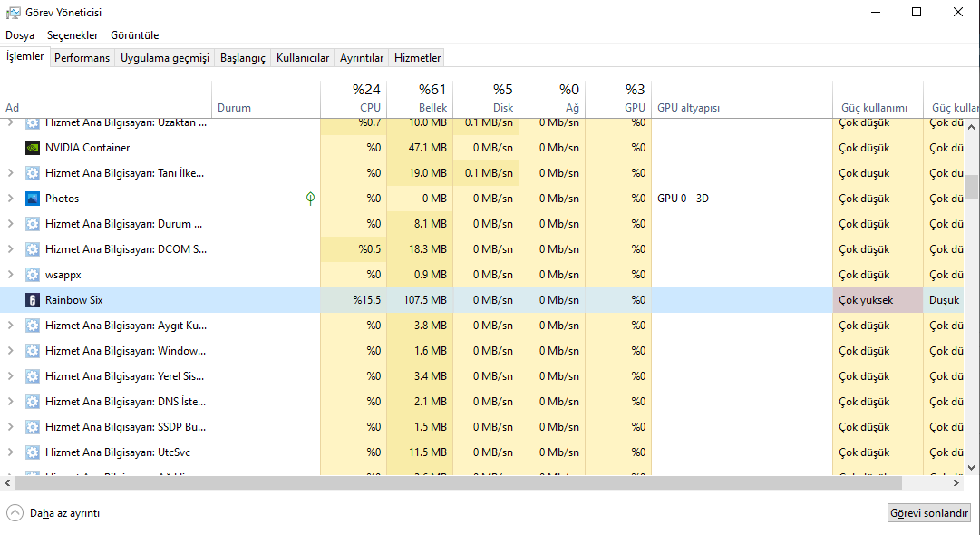Image resolution: width=980 pixels, height=535 pixels.
Task: Switch to the Performans tab
Action: pyautogui.click(x=82, y=58)
